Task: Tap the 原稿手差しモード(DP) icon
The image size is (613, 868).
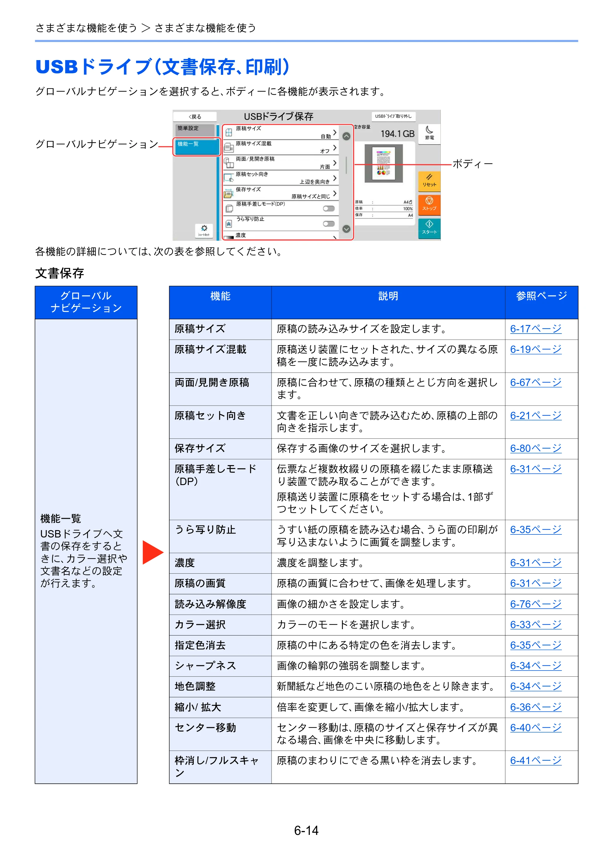Action: [229, 208]
